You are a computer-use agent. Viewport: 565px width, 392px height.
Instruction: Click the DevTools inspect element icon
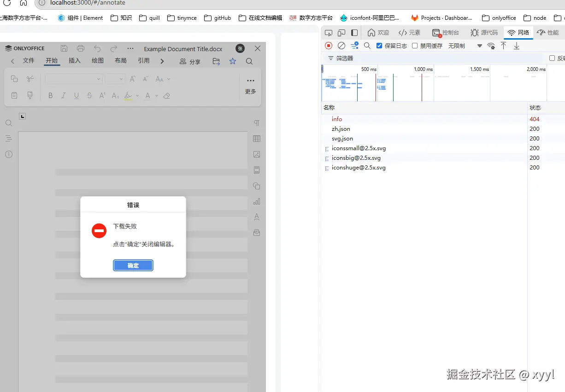pos(329,33)
